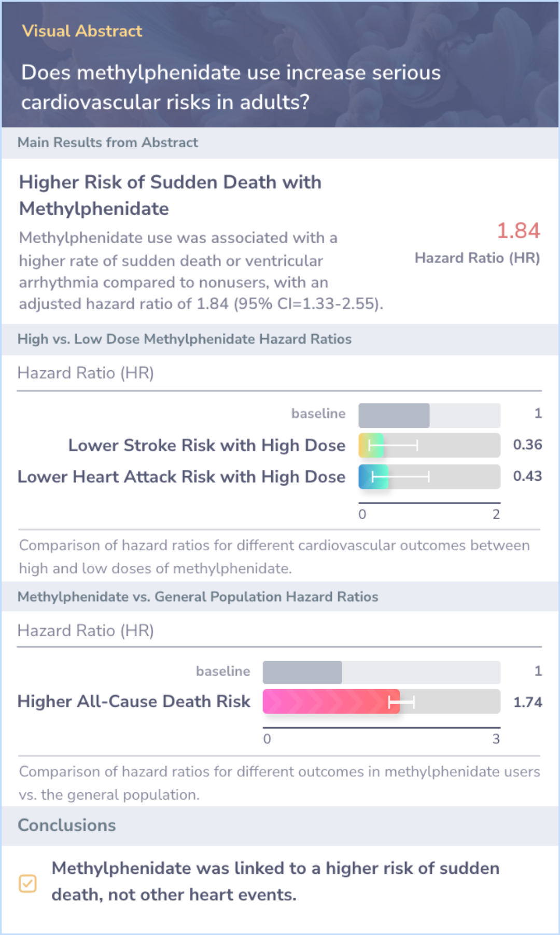Tick the orange checkbox beside the conclusion

[27, 883]
